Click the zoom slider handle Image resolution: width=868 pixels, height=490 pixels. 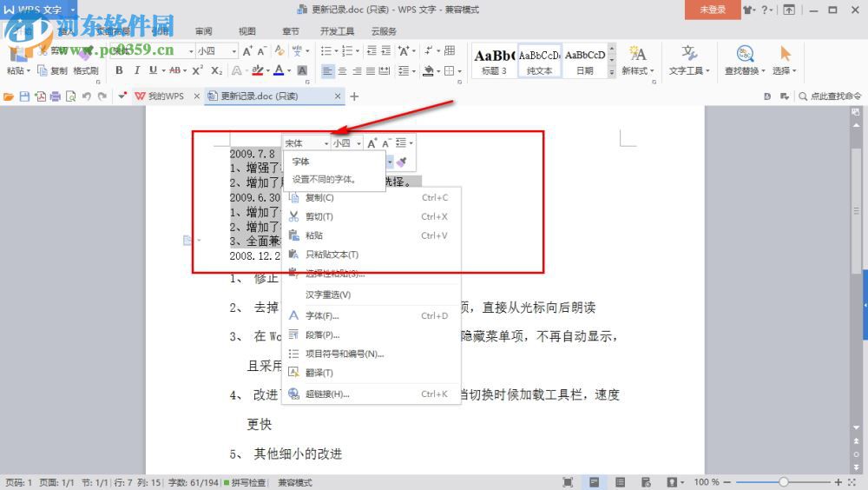(x=783, y=482)
